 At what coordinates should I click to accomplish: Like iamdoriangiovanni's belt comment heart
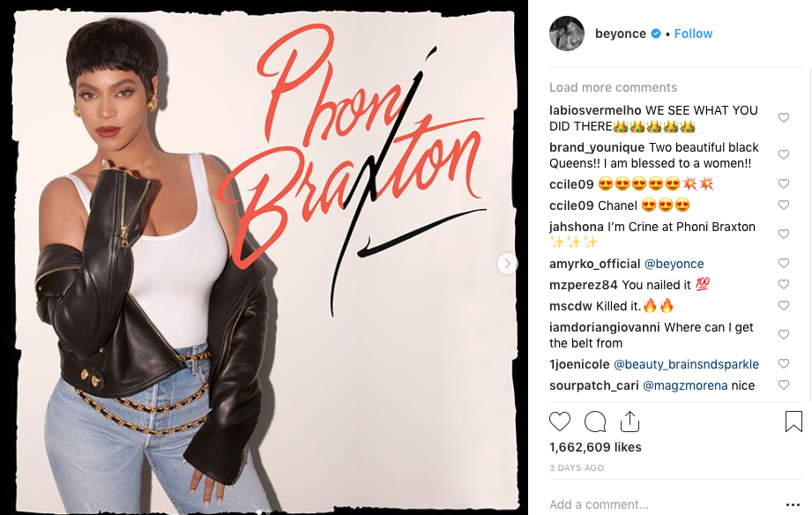784,334
